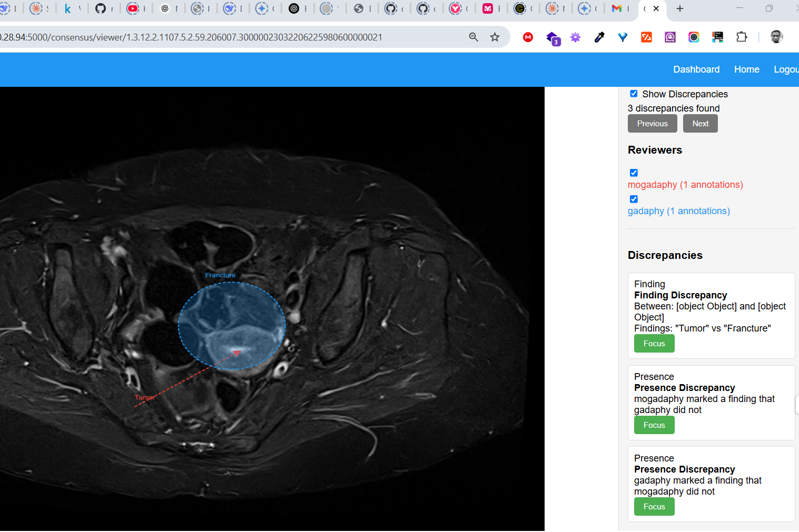Image resolution: width=799 pixels, height=532 pixels.
Task: Open the purple stacked extension with badge 3
Action: click(x=553, y=38)
